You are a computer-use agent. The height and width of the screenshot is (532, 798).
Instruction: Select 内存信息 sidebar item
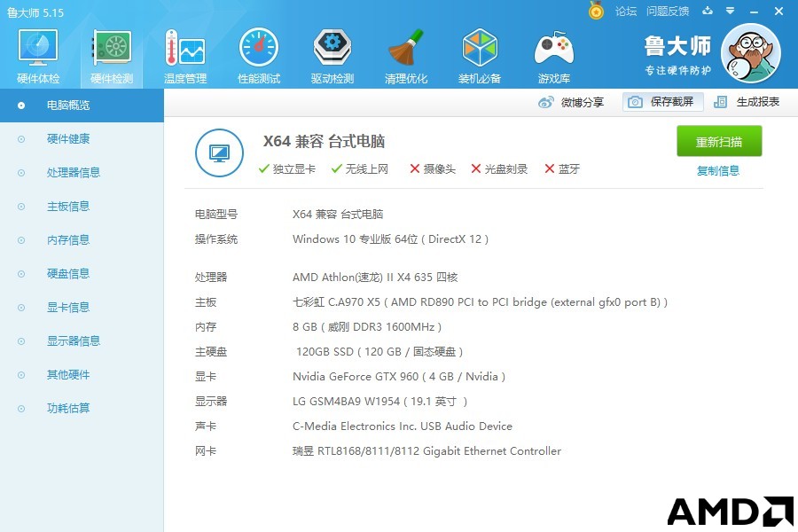[x=82, y=239]
